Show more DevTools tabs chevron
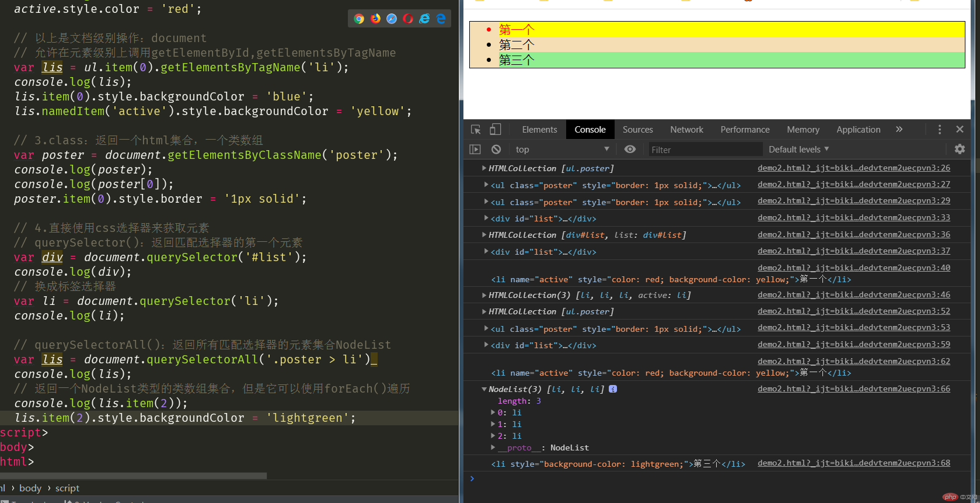This screenshot has width=980, height=503. pos(899,130)
